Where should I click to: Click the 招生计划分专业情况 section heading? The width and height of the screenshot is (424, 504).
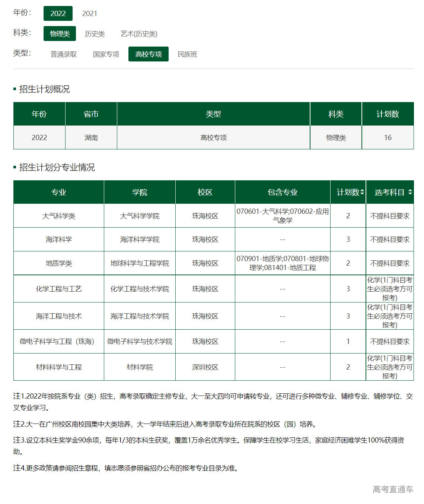click(54, 168)
